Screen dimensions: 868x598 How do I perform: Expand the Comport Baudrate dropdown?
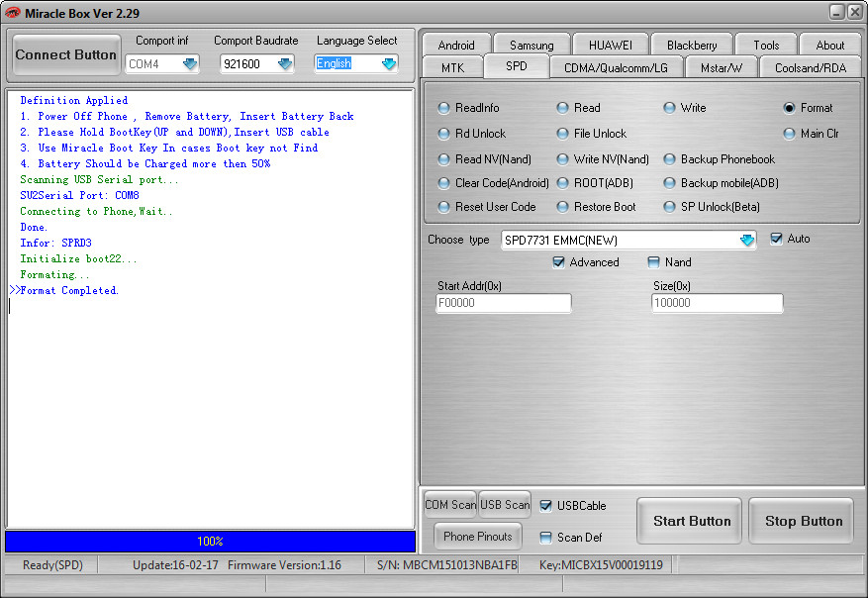tap(285, 63)
